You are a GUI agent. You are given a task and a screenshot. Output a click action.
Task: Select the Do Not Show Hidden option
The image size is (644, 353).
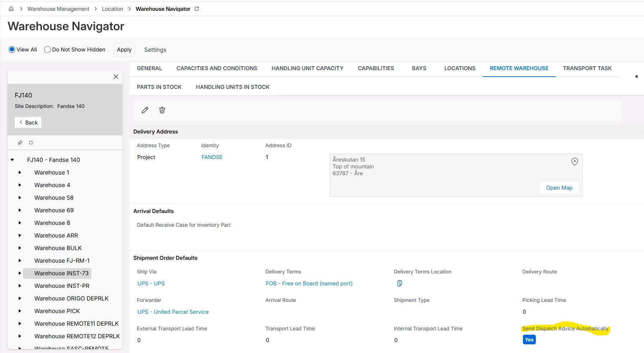[47, 50]
